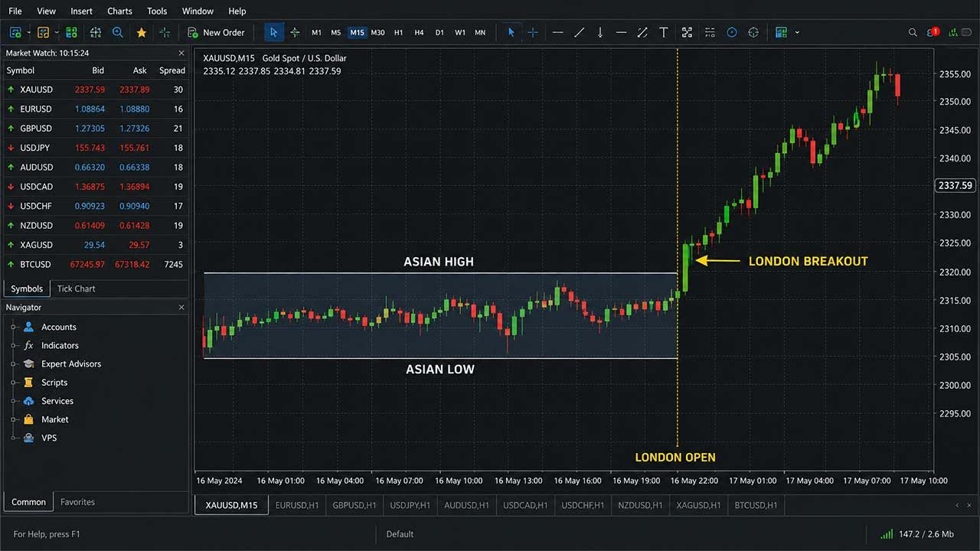Toggle the Market Watch green grid icon
980x551 pixels.
point(71,32)
